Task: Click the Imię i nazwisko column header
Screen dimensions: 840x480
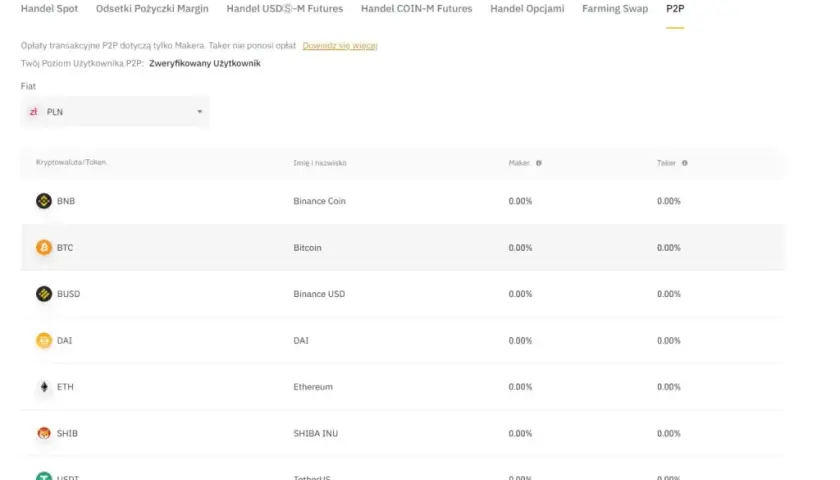Action: point(320,163)
